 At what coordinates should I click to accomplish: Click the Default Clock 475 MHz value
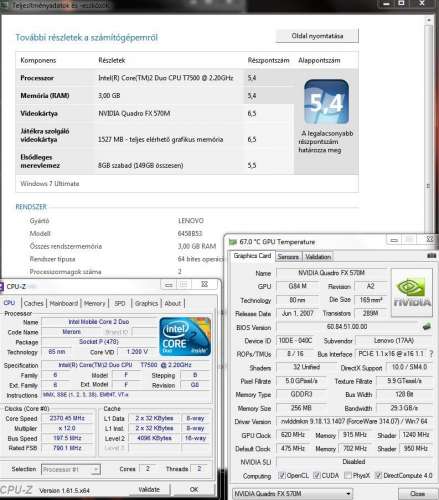[293, 449]
